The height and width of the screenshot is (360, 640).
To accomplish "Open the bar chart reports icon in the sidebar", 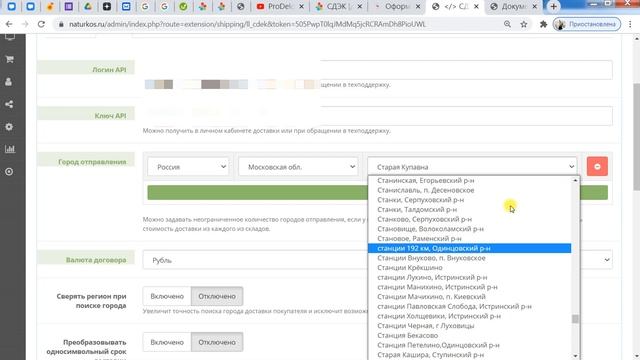I will pyautogui.click(x=10, y=149).
